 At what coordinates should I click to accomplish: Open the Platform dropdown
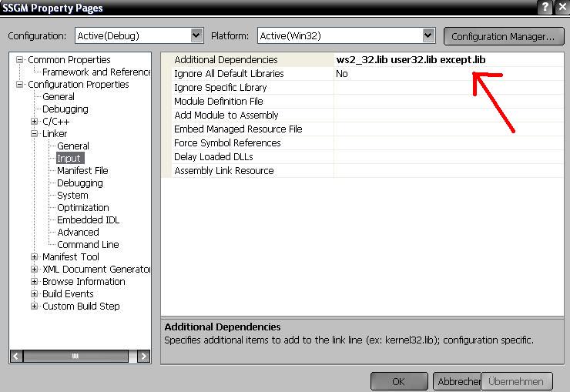(428, 35)
